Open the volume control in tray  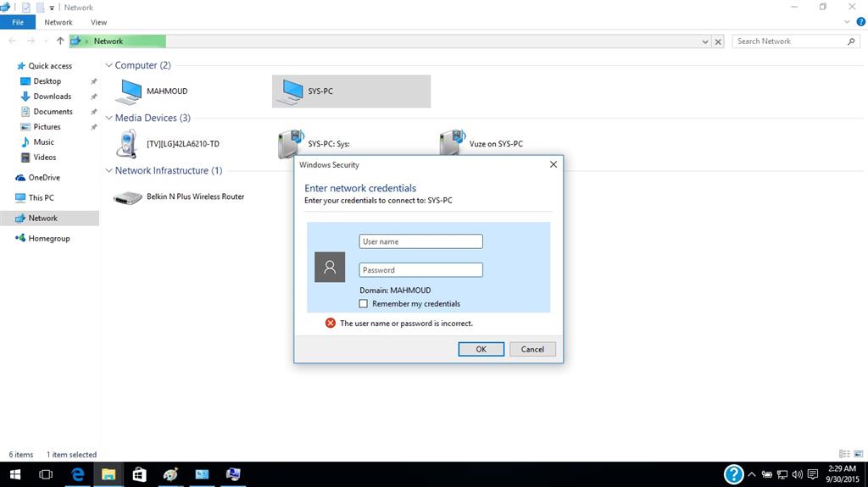point(797,474)
